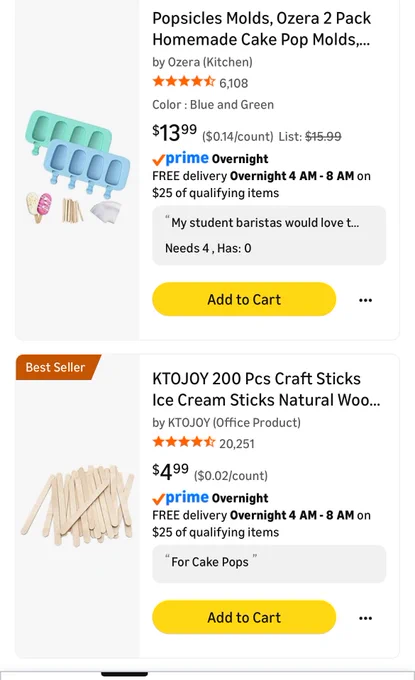Open Popsicles Molds Ozera 2 Pack title
The image size is (415, 680).
[261, 29]
